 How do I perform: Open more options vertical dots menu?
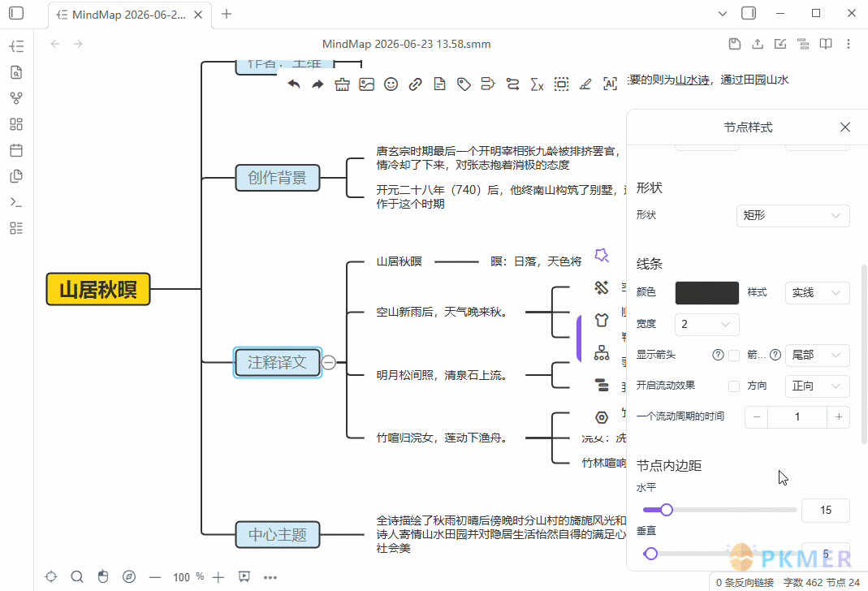tap(848, 44)
